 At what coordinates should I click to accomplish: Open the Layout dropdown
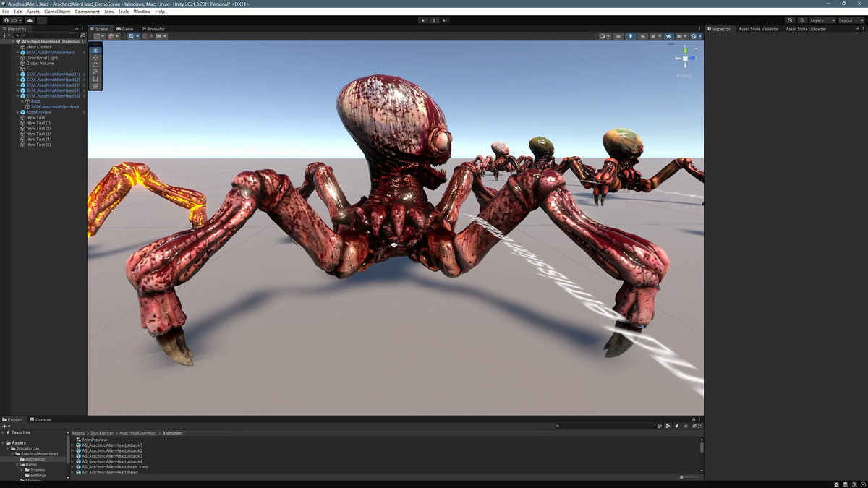(x=851, y=20)
